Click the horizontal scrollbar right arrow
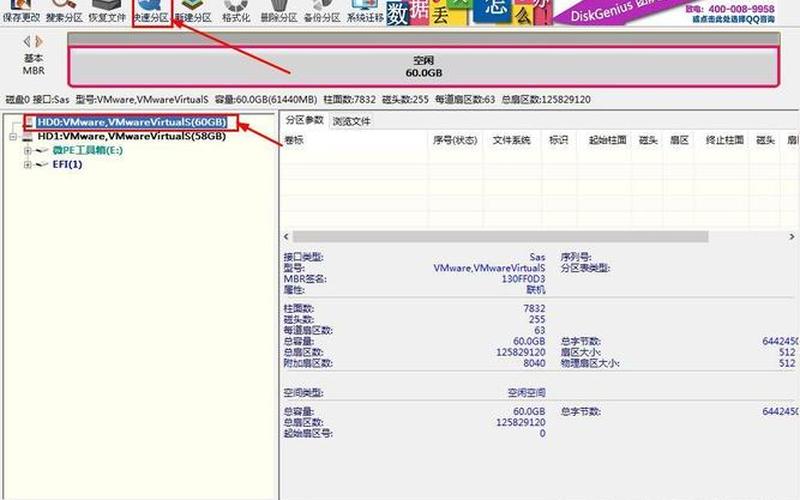800x500 pixels. (x=792, y=237)
